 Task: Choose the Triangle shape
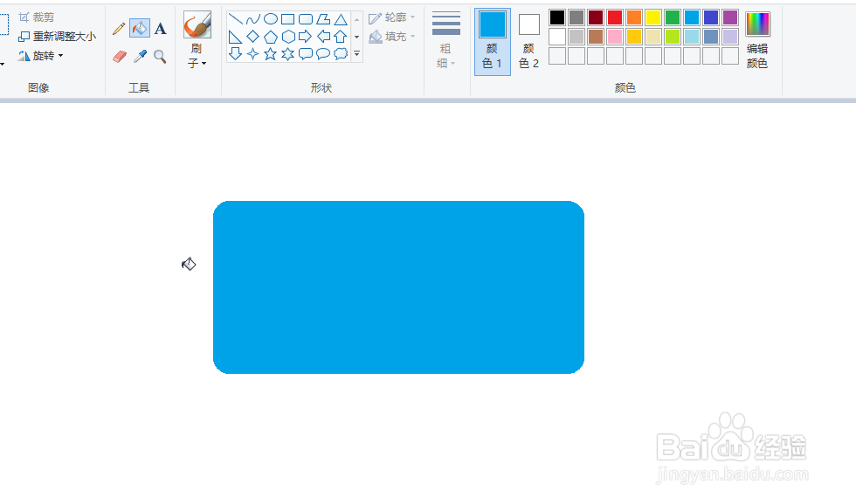(x=341, y=20)
